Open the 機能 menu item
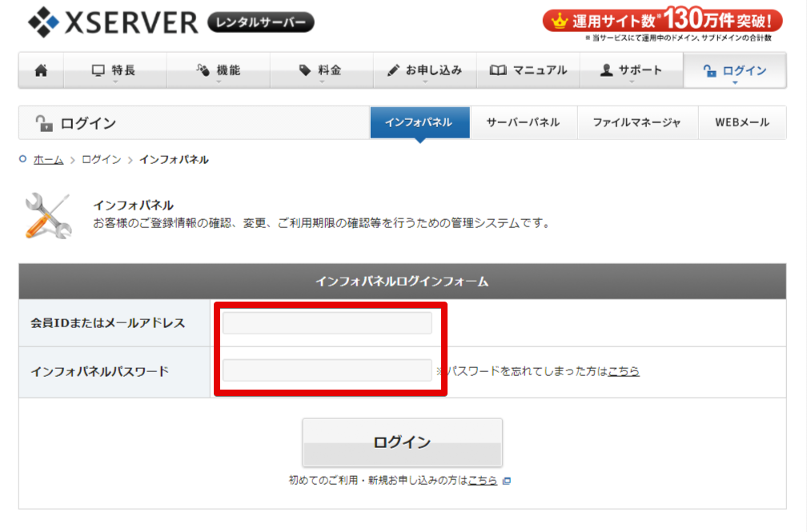The height and width of the screenshot is (532, 807). coord(219,70)
